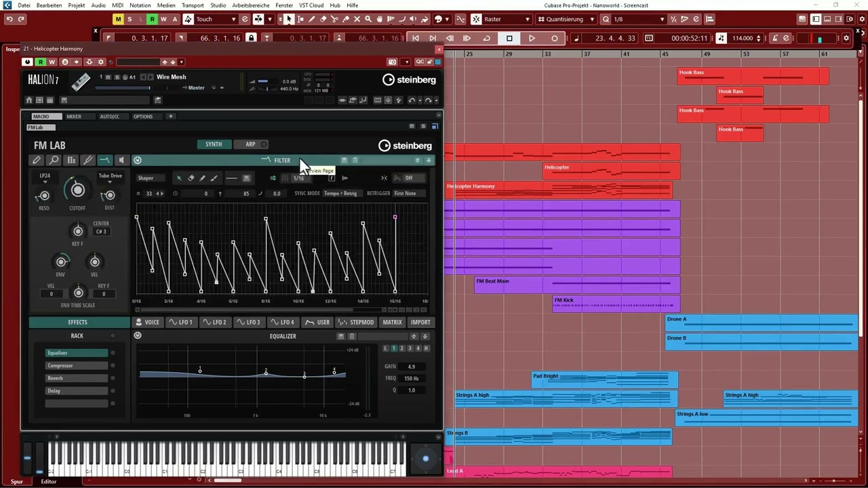Select the Range Selection tool
This screenshot has width=868, height=488.
(300, 19)
